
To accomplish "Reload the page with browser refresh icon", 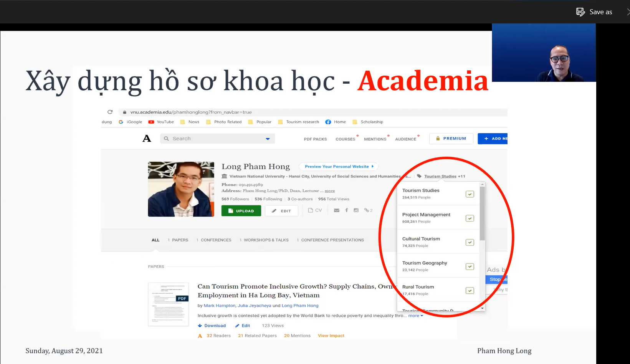I will pos(110,112).
